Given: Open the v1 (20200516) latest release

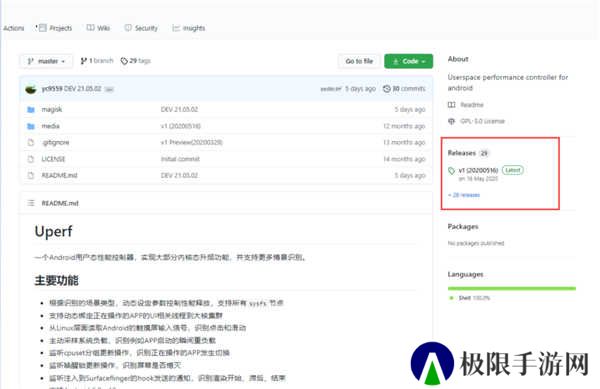Looking at the screenshot, I should click(x=478, y=170).
